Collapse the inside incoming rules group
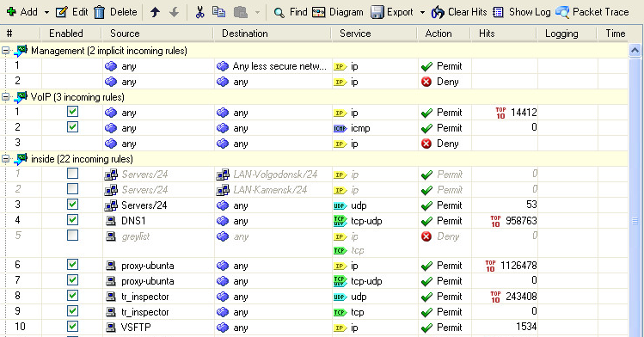This screenshot has height=337, width=644. pyautogui.click(x=5, y=159)
